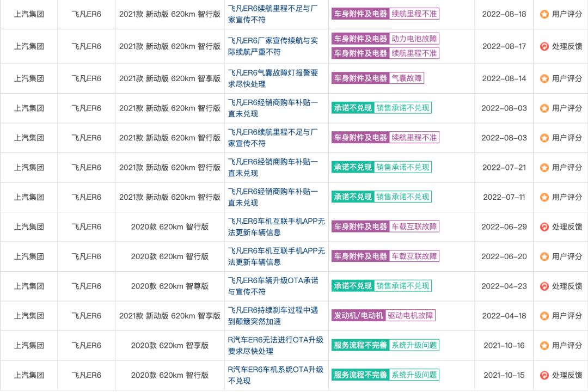This screenshot has width=588, height=392.
Task: Open 飞凡ER6车机互联手机APP link dated 2022-06-29
Action: [277, 226]
